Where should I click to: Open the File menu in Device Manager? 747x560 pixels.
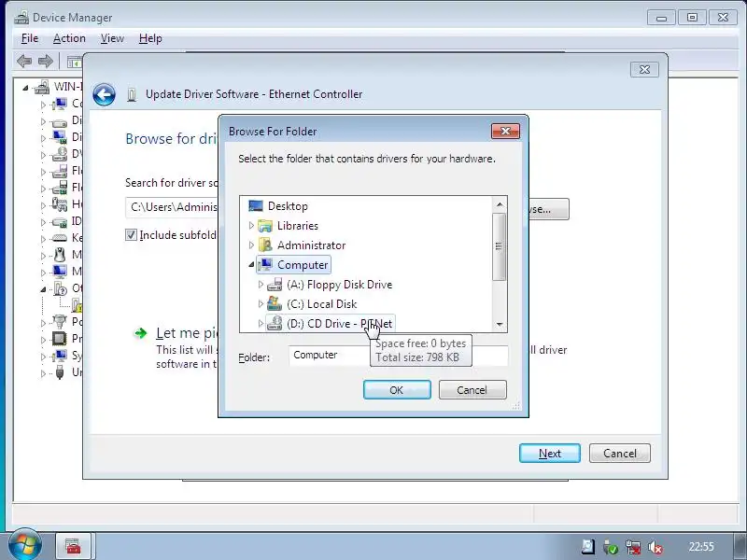coord(30,38)
